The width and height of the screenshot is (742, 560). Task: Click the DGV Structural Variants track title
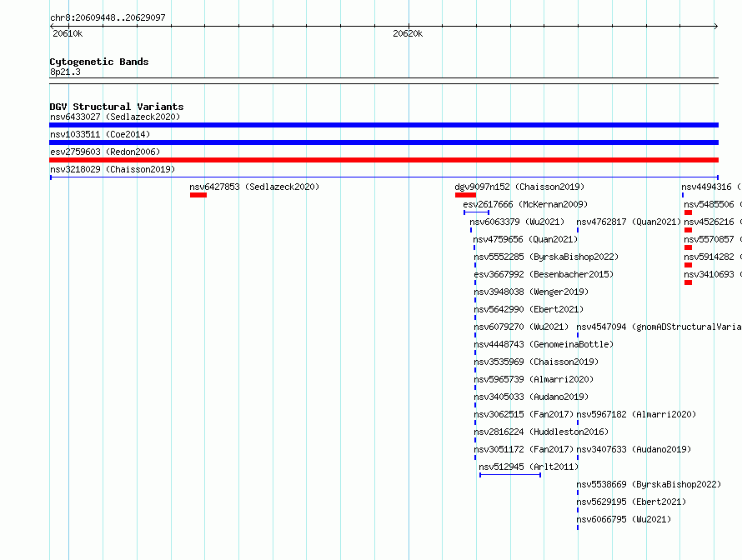click(117, 107)
